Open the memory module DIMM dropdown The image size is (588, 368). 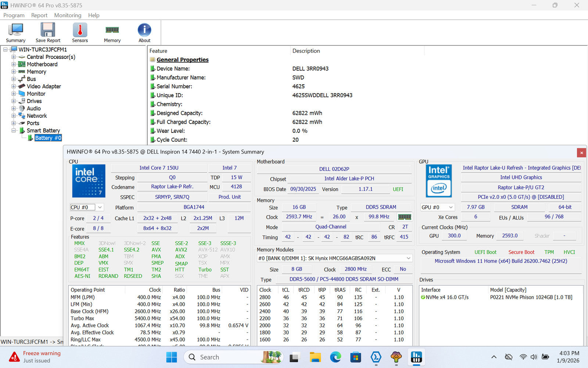click(408, 258)
